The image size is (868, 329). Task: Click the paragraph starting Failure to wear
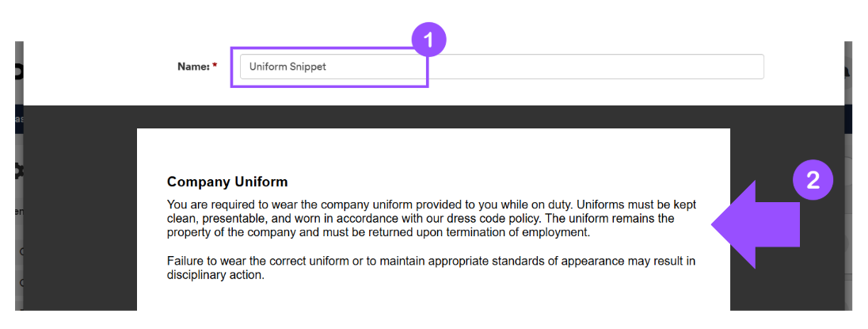(x=432, y=267)
